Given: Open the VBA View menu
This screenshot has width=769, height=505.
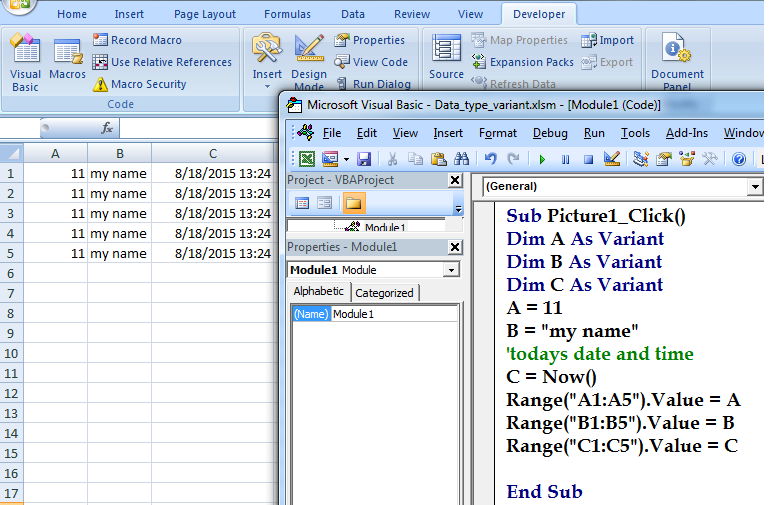Looking at the screenshot, I should [405, 133].
